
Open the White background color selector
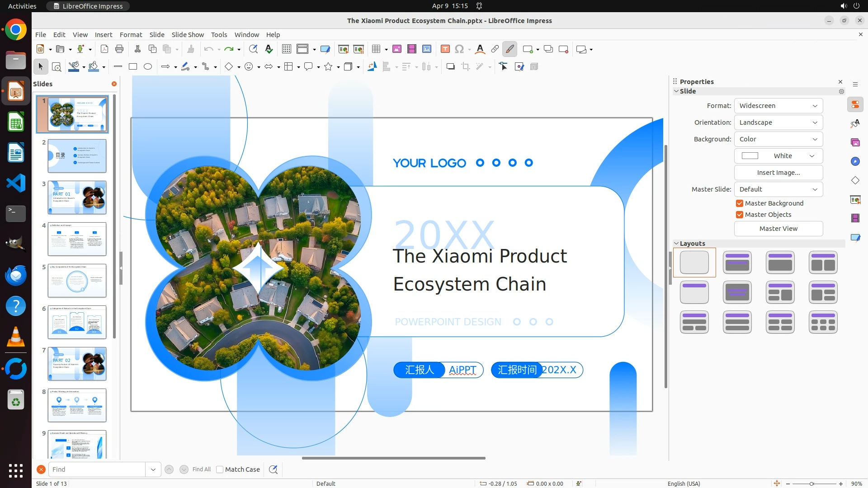tap(778, 156)
